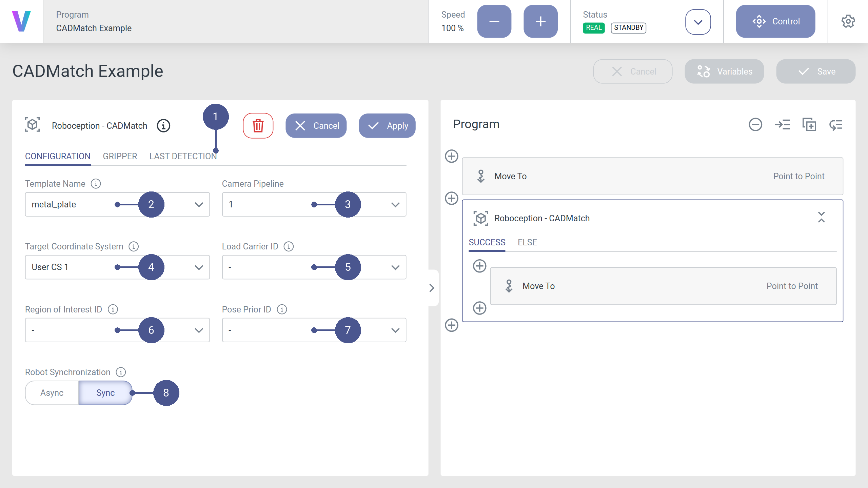Click the CADMatch node icon in Program tree
Image resolution: width=868 pixels, height=488 pixels.
tap(481, 218)
